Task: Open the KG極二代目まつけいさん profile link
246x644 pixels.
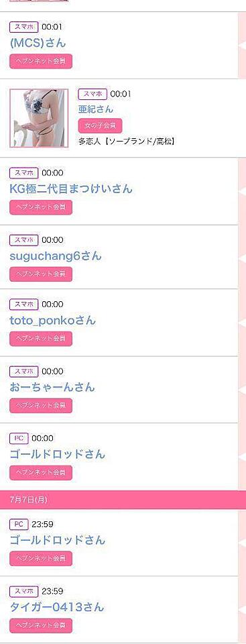Action: tap(70, 189)
